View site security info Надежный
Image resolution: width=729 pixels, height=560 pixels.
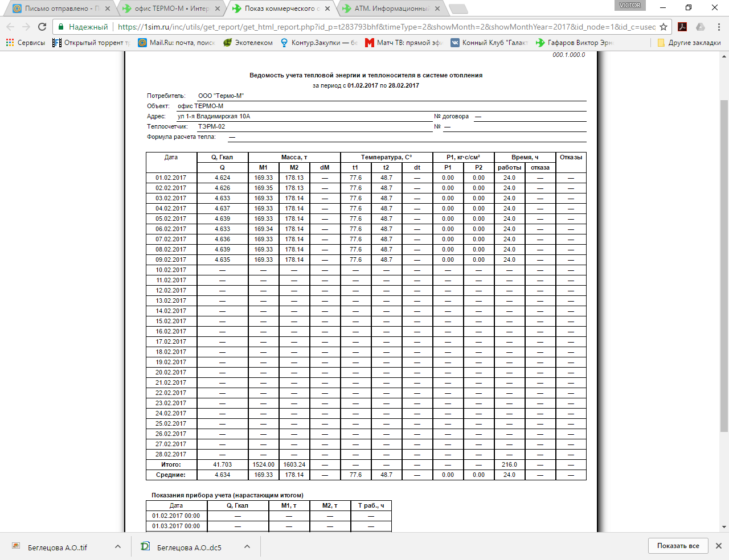(x=83, y=27)
